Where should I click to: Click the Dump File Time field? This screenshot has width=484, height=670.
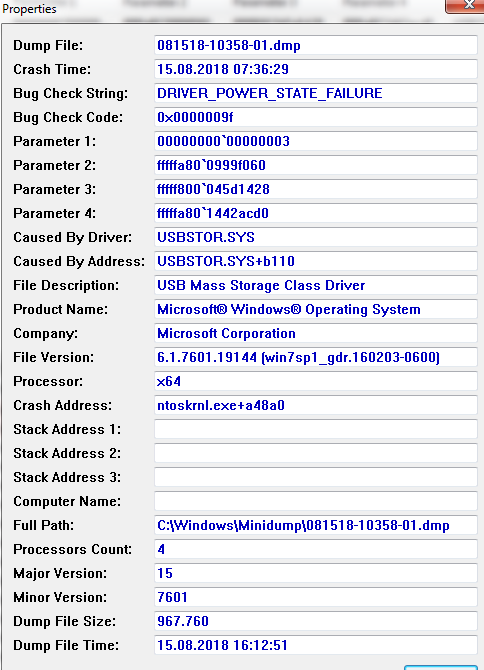tap(316, 645)
